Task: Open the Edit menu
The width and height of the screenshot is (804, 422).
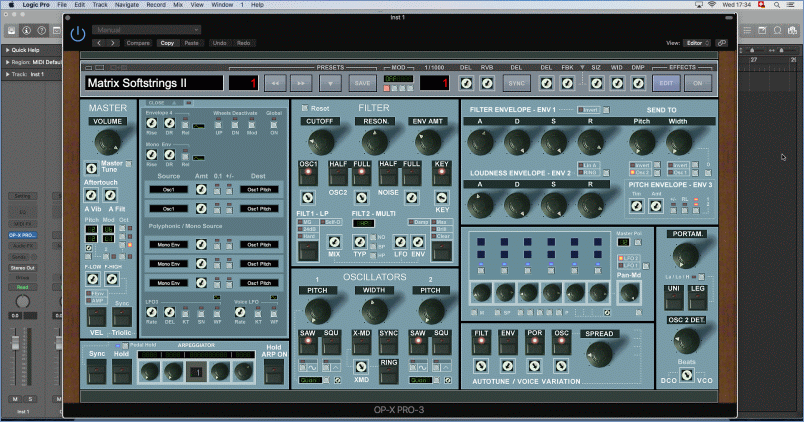Action: 79,5
